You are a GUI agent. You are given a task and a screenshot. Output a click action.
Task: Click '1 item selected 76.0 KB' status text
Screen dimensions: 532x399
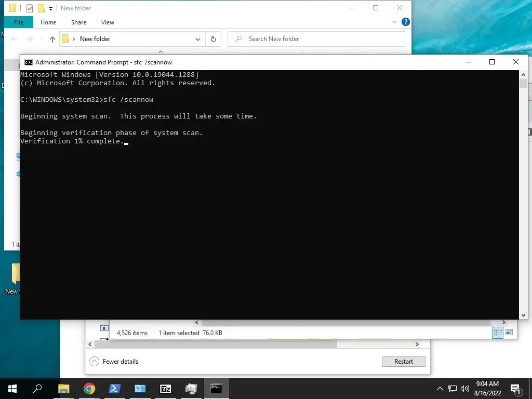pos(190,333)
